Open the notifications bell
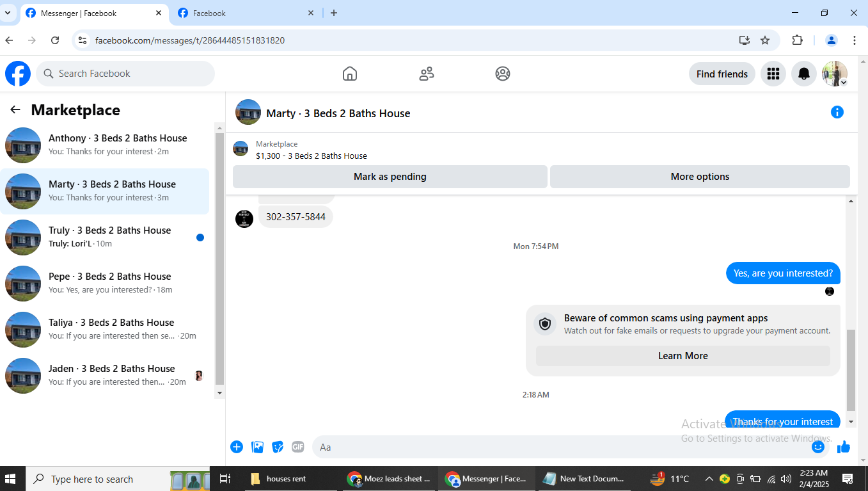 804,74
